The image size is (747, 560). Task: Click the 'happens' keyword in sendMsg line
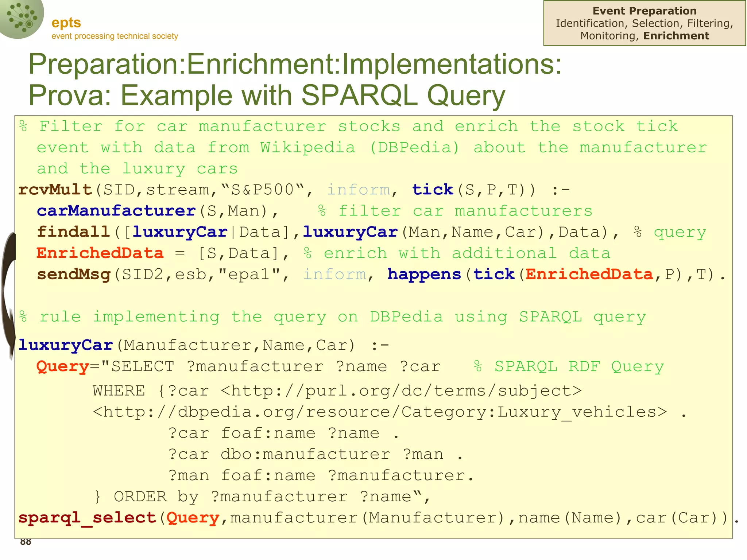point(424,274)
